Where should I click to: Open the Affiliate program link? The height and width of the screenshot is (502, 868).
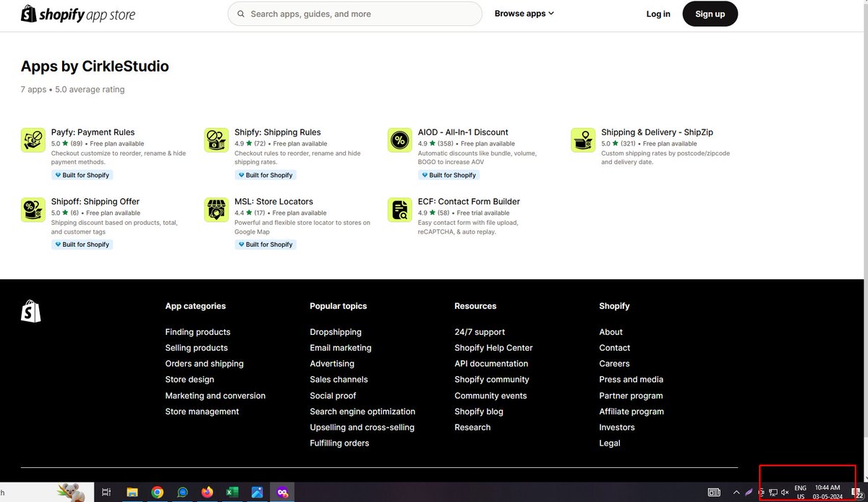631,412
